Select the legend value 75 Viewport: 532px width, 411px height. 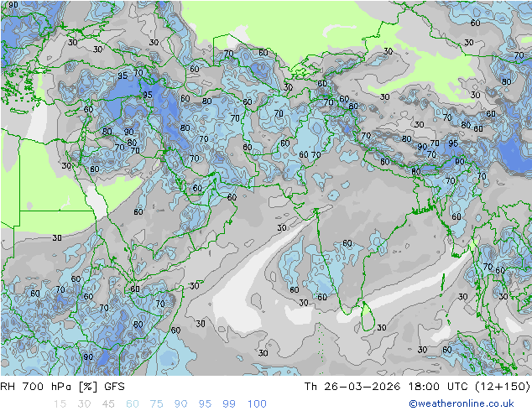coord(156,404)
